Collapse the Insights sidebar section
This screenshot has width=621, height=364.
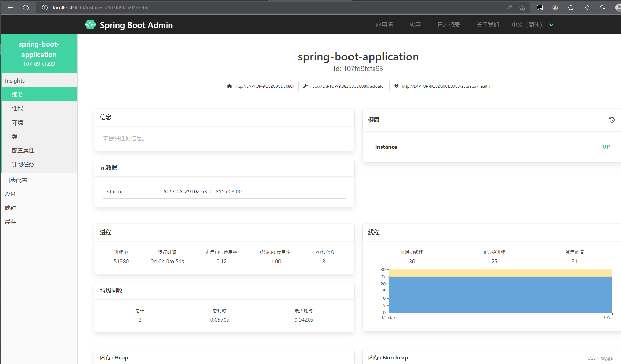[40, 80]
